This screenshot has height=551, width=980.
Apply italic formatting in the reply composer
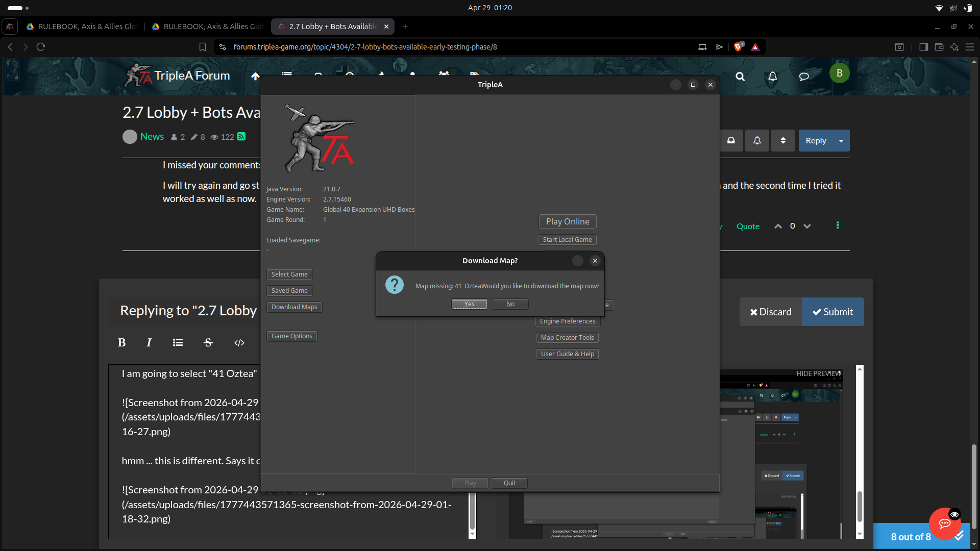[x=149, y=342]
